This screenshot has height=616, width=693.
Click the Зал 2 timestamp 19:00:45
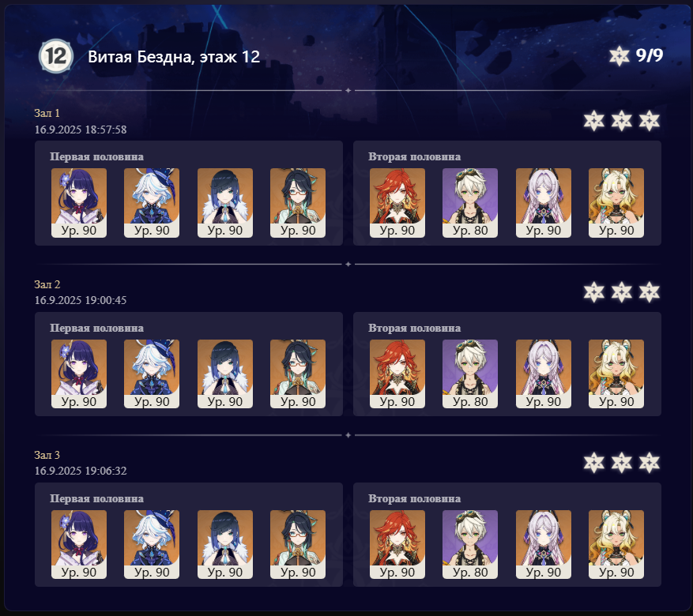click(x=106, y=300)
